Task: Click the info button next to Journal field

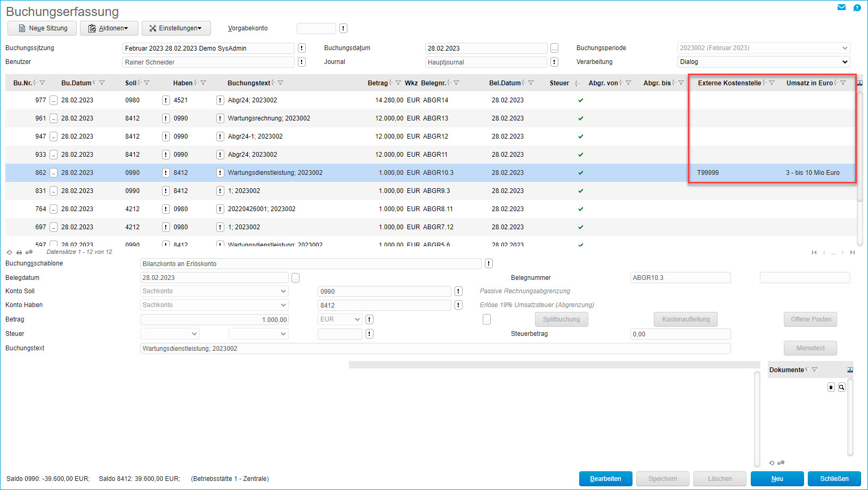Action: 555,62
